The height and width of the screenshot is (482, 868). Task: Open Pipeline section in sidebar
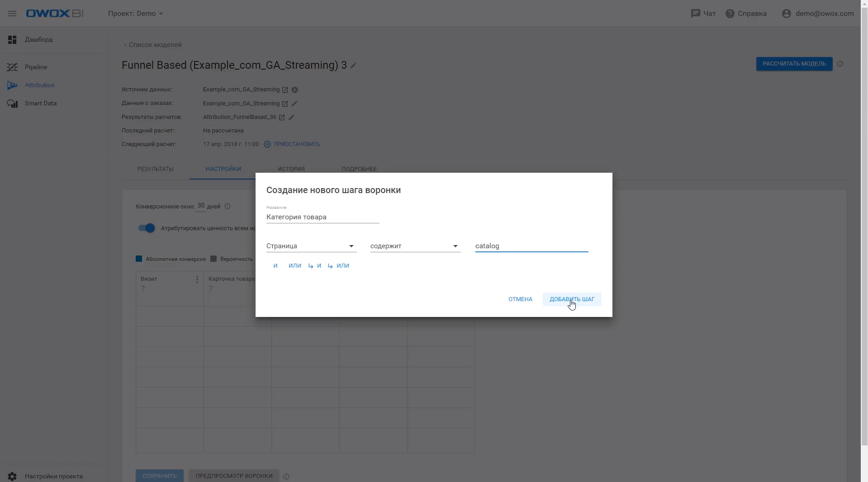(x=36, y=67)
